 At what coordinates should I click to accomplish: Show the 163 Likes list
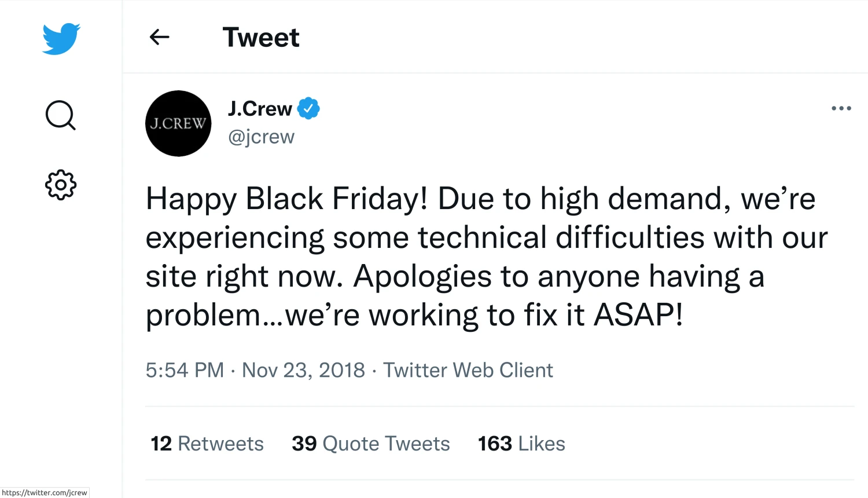pos(521,444)
